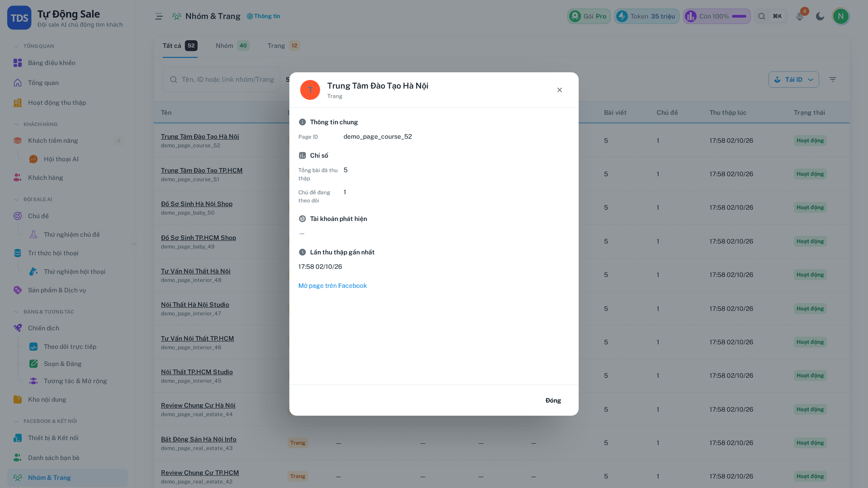Open Khách tiềm năng page
This screenshot has width=868, height=488.
tap(67, 141)
